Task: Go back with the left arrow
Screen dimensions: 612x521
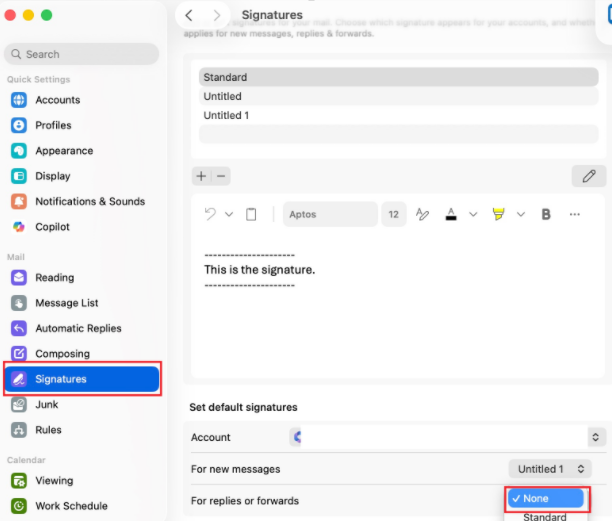Action: pyautogui.click(x=189, y=15)
